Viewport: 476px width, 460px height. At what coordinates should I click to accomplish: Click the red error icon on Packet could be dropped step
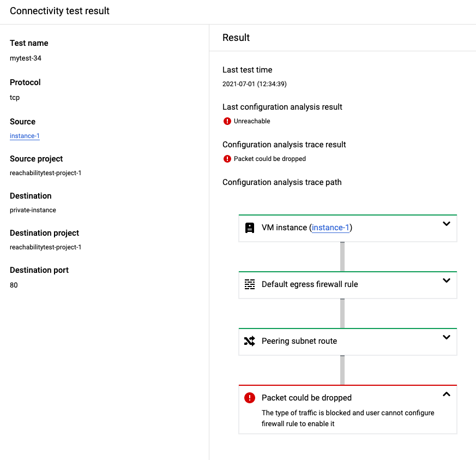tap(250, 398)
